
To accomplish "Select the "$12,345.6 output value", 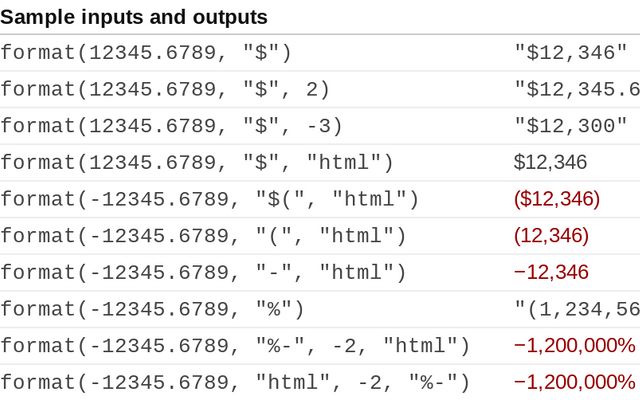I will [577, 90].
